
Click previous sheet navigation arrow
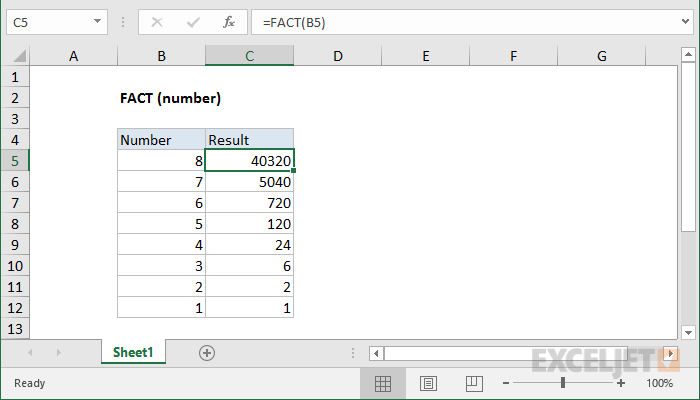click(30, 353)
